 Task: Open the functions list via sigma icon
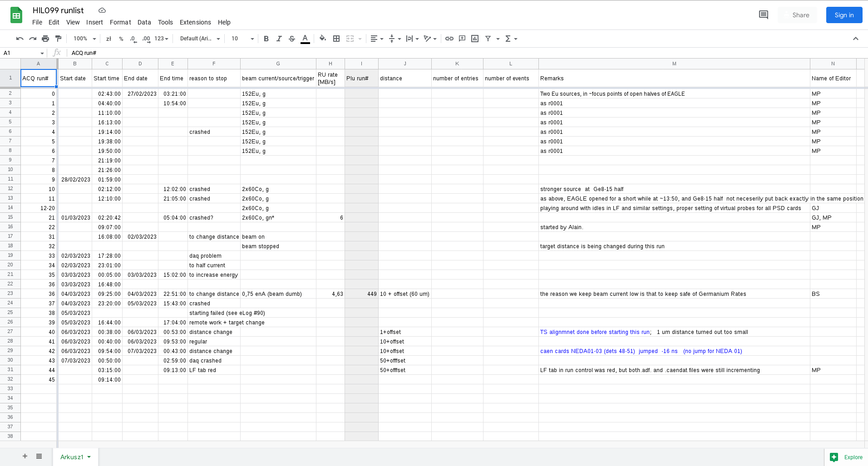click(508, 39)
